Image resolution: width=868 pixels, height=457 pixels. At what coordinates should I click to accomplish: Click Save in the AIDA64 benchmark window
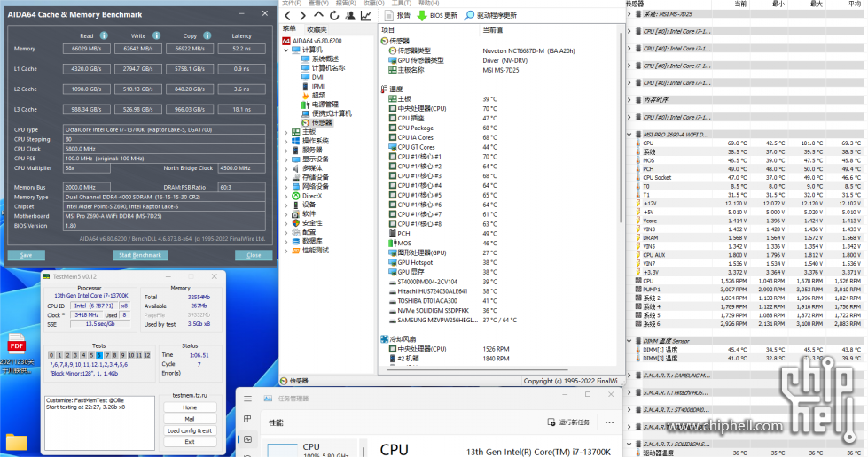pyautogui.click(x=26, y=255)
